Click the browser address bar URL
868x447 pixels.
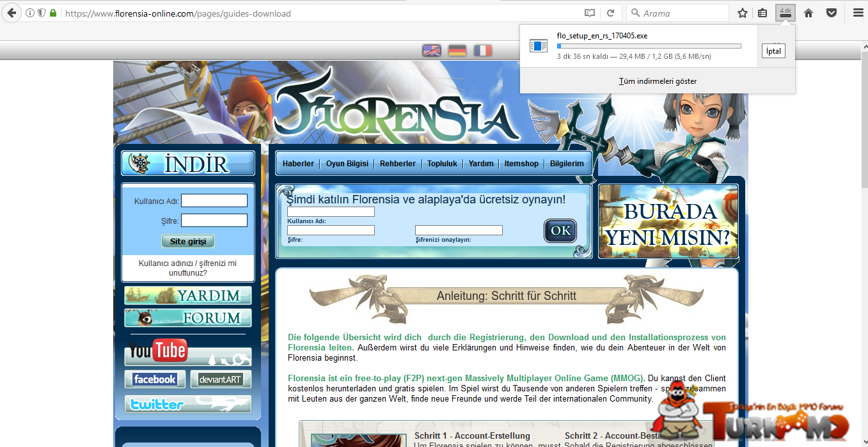[178, 13]
